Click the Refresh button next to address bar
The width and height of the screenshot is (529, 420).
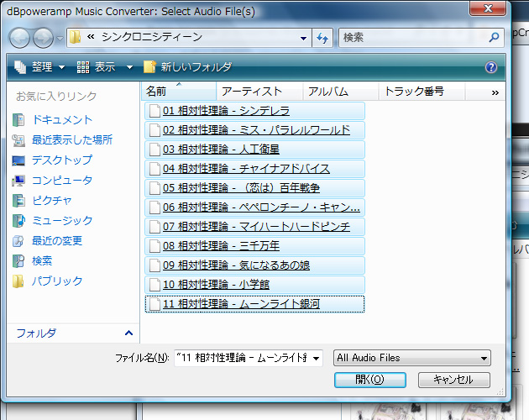pos(322,38)
